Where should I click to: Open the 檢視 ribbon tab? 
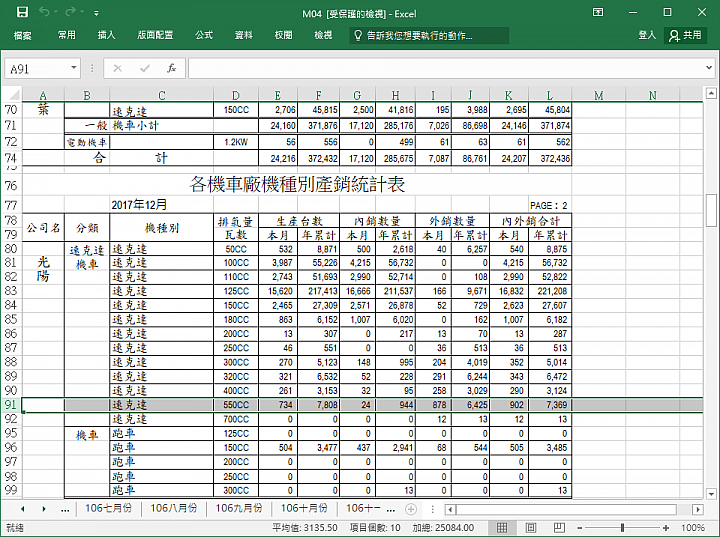323,35
